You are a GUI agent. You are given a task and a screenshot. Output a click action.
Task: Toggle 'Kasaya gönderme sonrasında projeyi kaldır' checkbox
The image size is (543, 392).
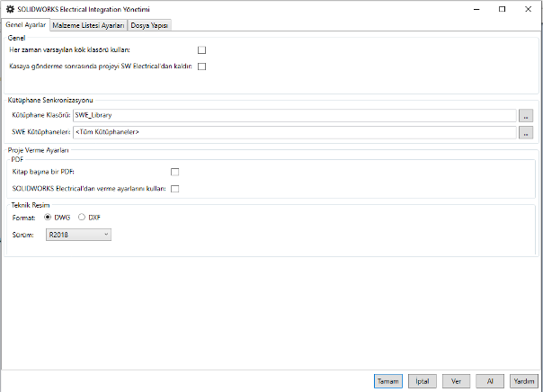(201, 67)
